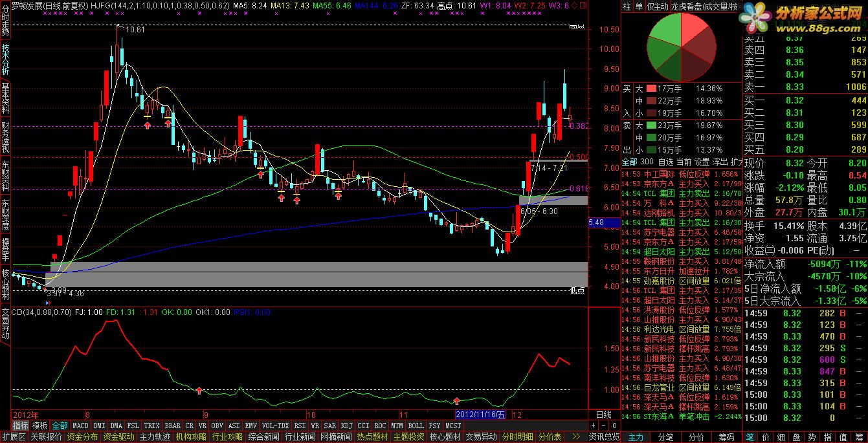868x443 pixels.
Task: Click the 日线 period selector
Action: pyautogui.click(x=603, y=415)
